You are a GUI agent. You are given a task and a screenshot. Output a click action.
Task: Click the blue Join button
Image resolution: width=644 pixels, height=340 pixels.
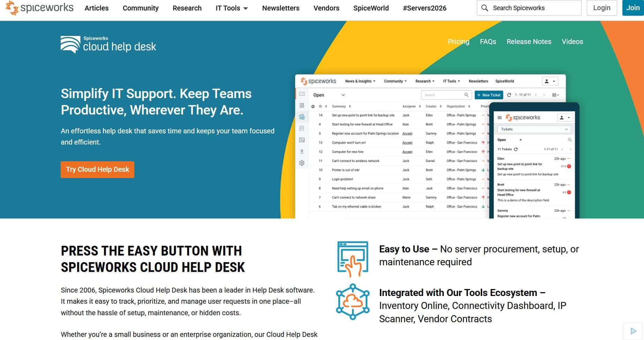[633, 8]
